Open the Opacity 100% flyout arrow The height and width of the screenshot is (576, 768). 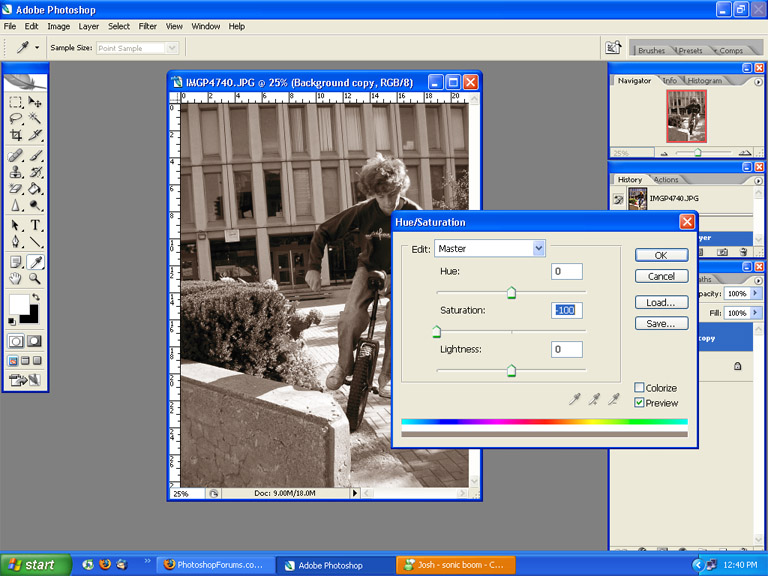[x=756, y=294]
